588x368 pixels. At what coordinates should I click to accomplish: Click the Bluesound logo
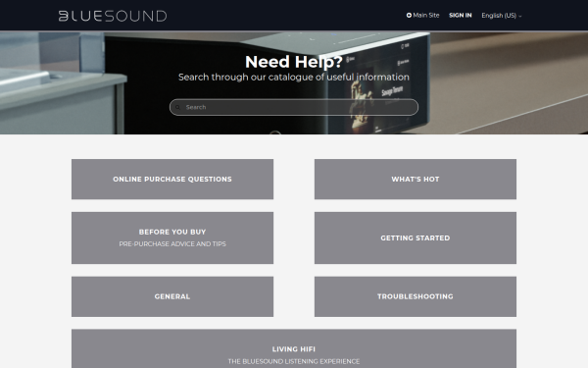(113, 16)
